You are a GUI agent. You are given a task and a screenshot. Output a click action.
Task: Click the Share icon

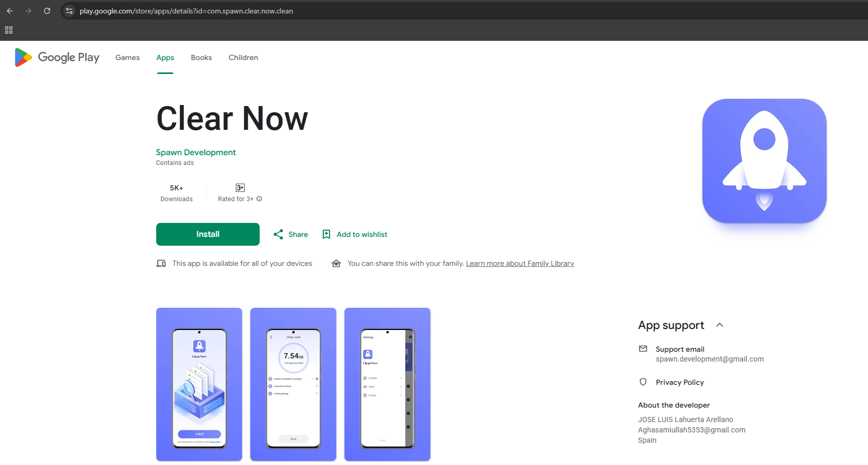click(278, 234)
